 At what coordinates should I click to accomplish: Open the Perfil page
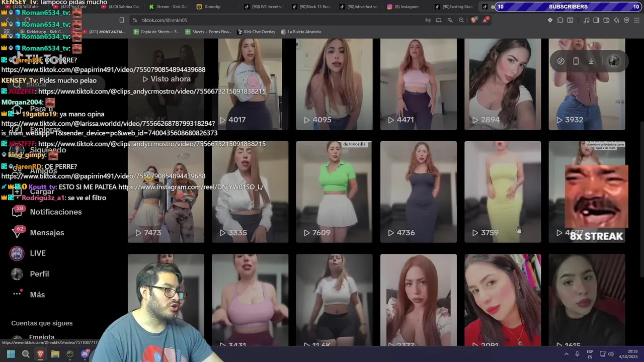(30, 274)
